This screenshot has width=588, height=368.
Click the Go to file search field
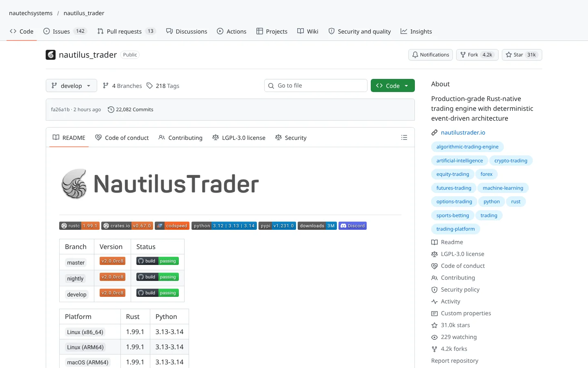point(316,85)
